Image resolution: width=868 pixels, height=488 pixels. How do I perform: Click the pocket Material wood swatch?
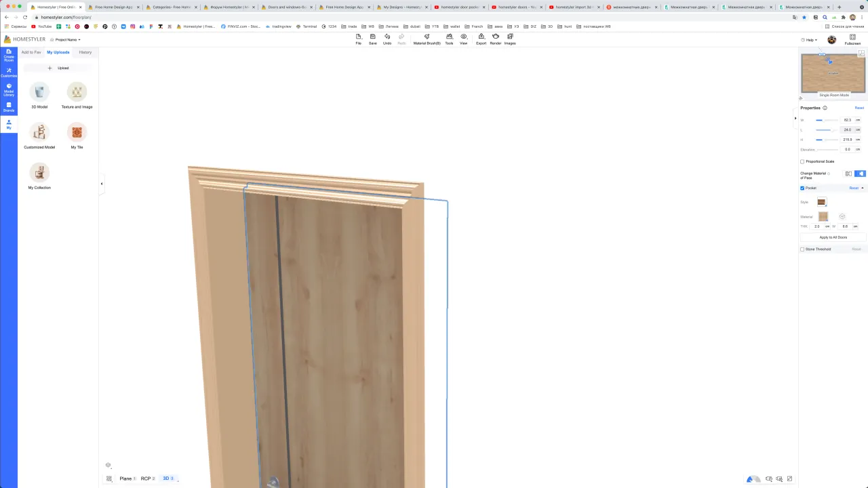click(823, 216)
